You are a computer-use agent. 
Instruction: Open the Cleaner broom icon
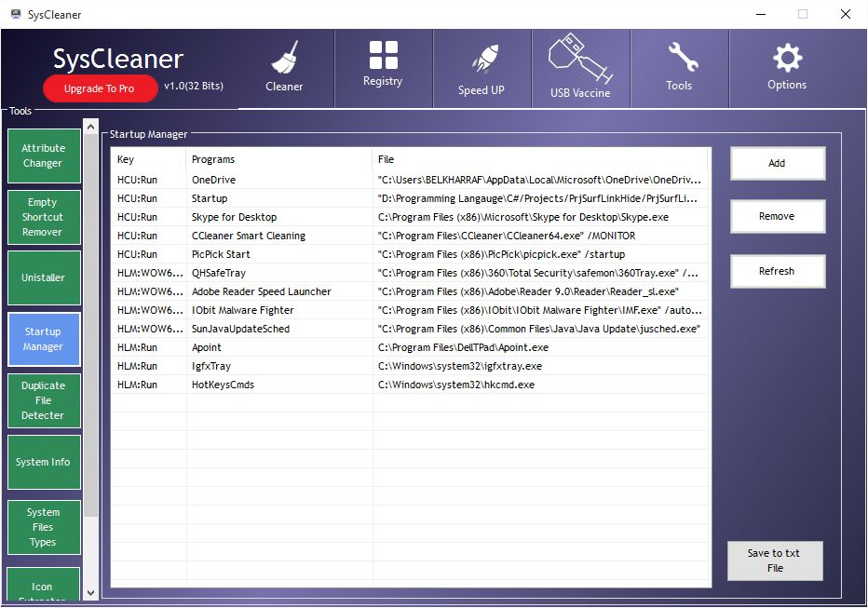285,57
